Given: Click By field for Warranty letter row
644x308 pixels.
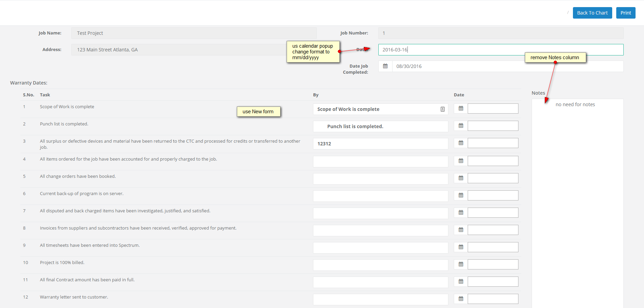Looking at the screenshot, I should pyautogui.click(x=380, y=300).
